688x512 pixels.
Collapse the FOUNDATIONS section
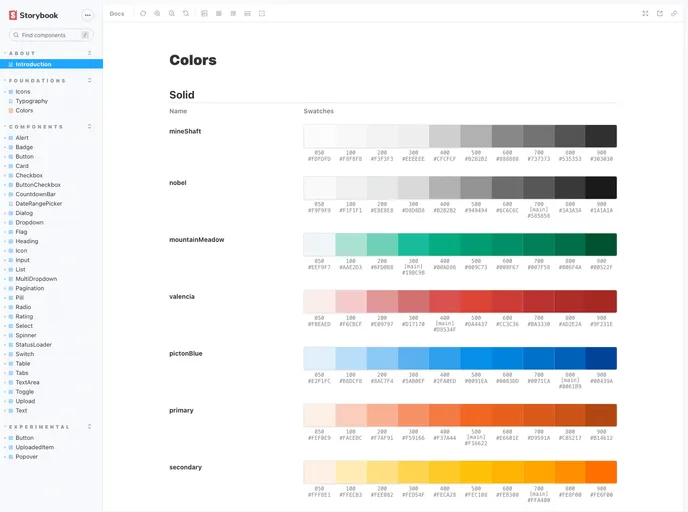37,80
